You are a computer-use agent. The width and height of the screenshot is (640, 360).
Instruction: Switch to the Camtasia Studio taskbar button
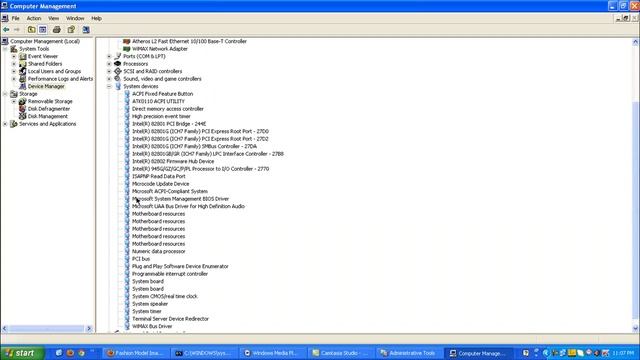[340, 353]
